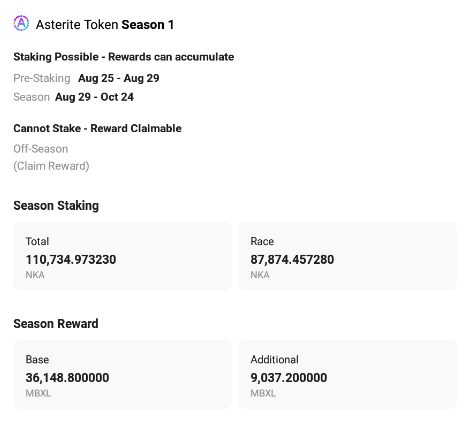Viewport: 468px width, 432px height.
Task: Select the 110,734.973230 total value
Action: 71,260
